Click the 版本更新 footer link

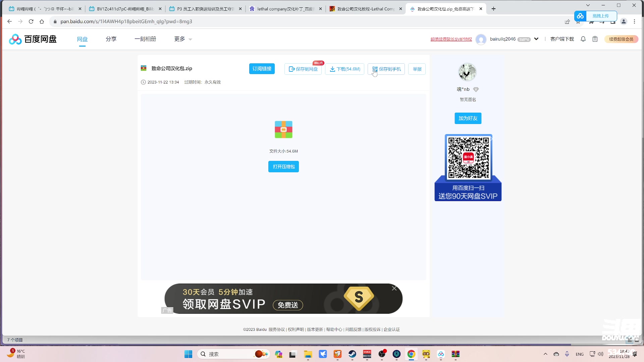coord(315,329)
